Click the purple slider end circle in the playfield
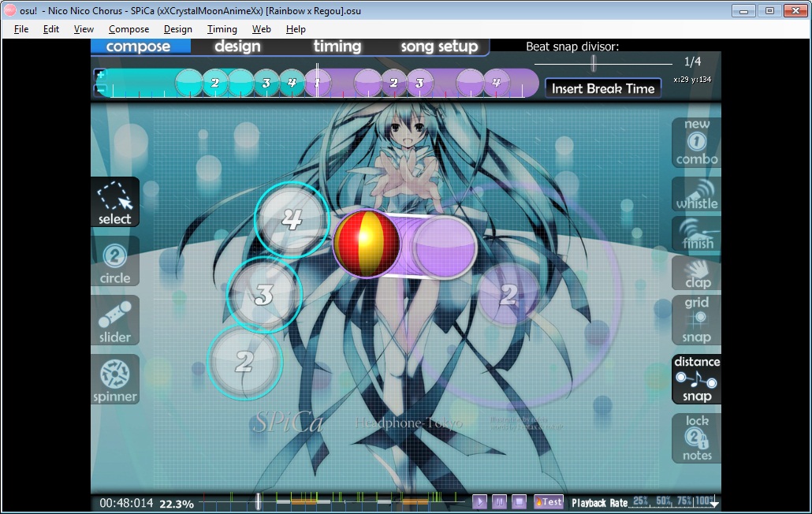This screenshot has width=812, height=514. point(443,247)
